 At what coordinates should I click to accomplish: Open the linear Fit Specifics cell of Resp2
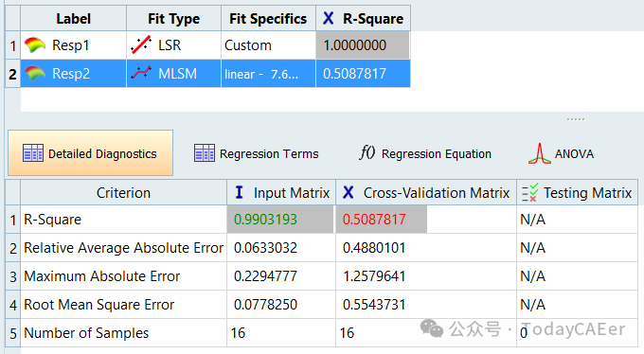(x=269, y=74)
